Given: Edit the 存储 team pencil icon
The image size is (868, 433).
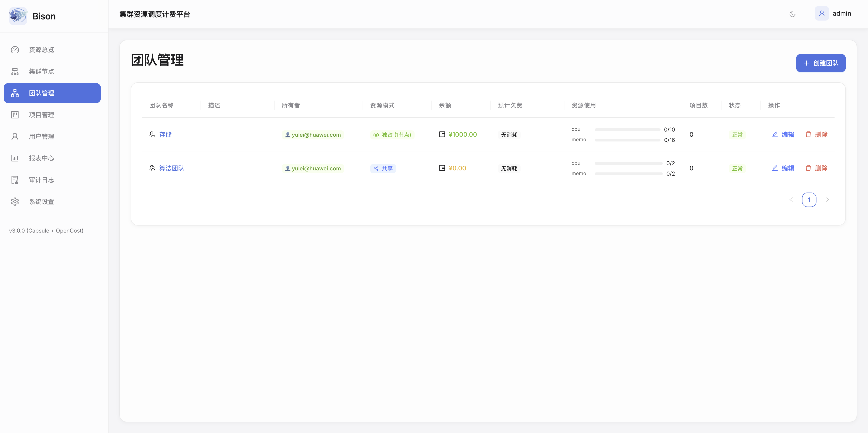Looking at the screenshot, I should [775, 134].
